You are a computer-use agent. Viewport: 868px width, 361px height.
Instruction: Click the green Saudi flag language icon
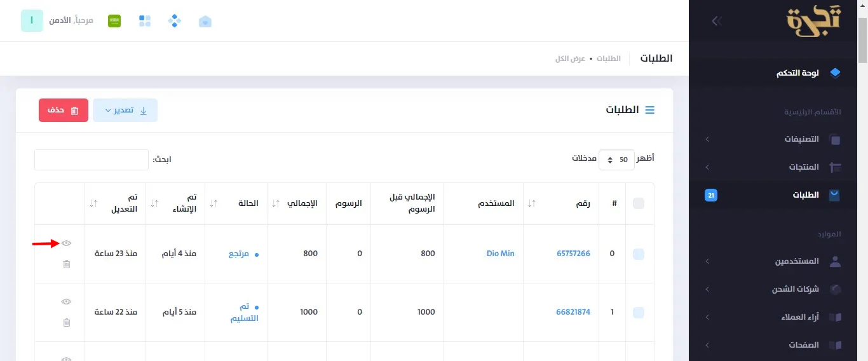coord(114,21)
